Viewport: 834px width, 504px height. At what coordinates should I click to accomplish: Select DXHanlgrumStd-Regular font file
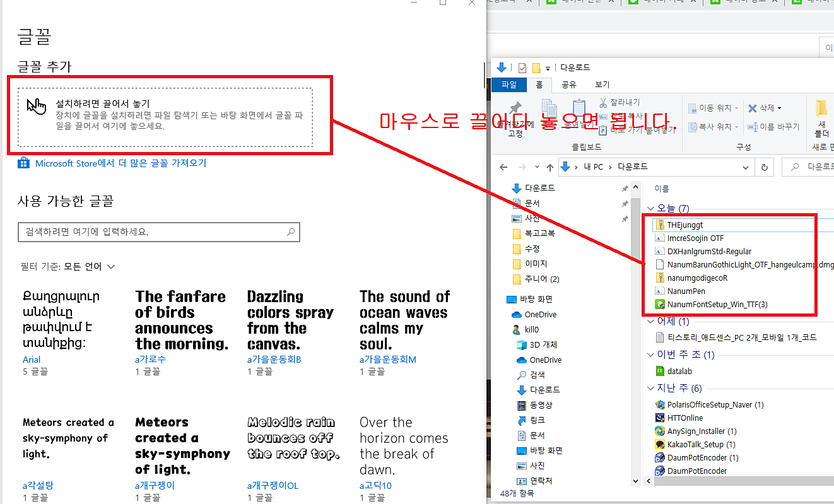[703, 251]
